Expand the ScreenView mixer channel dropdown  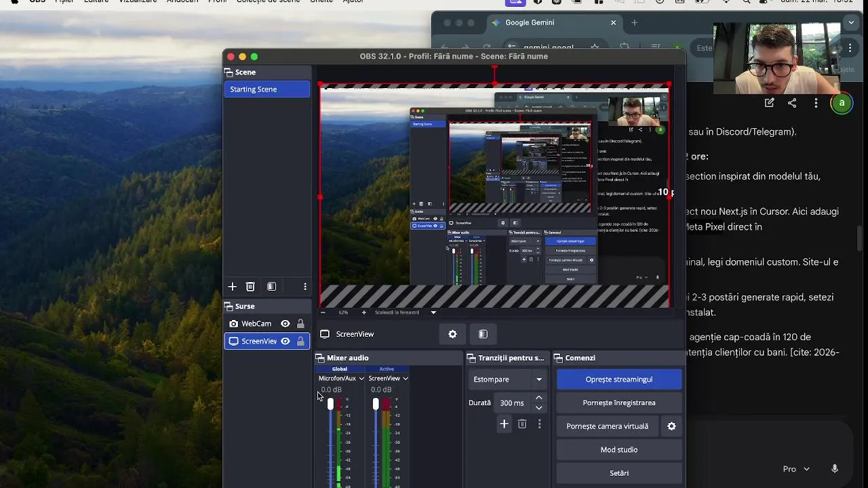point(406,378)
